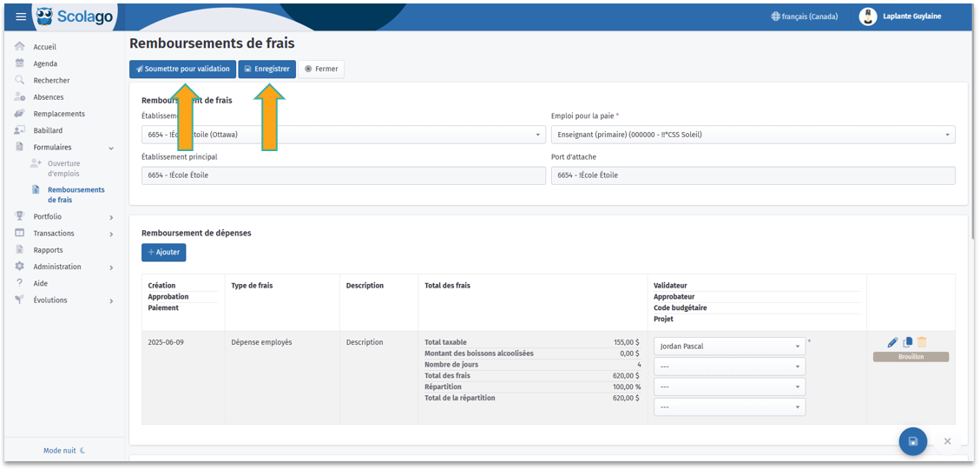Toggle Mode nuit night mode
Screen dimensions: 980x469
click(63, 450)
